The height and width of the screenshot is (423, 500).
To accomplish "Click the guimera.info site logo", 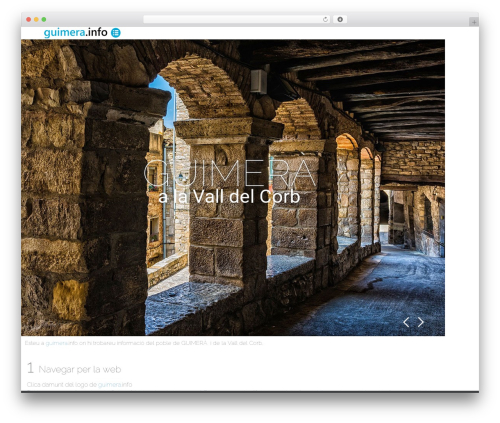I will (75, 32).
